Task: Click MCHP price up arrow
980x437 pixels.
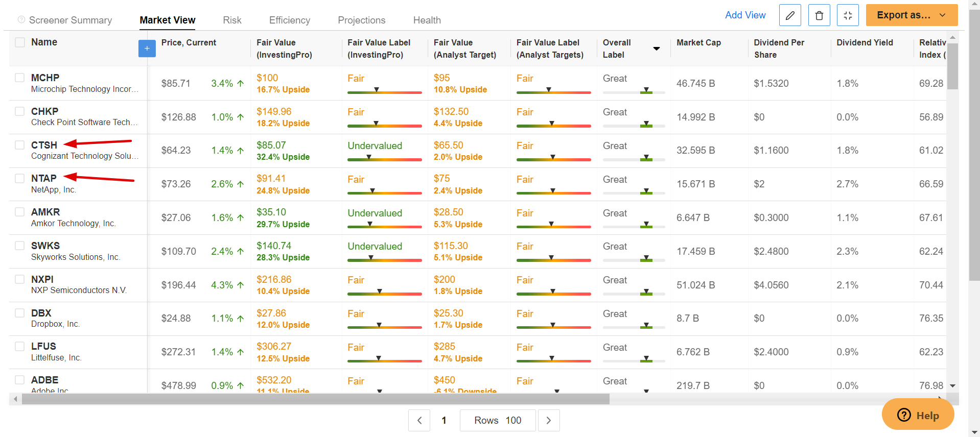Action: point(241,83)
